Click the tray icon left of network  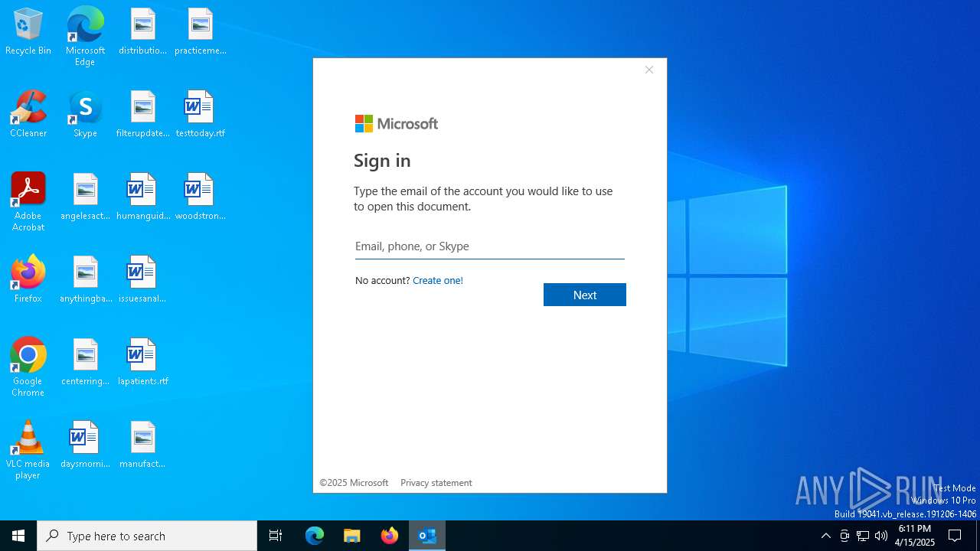[844, 536]
